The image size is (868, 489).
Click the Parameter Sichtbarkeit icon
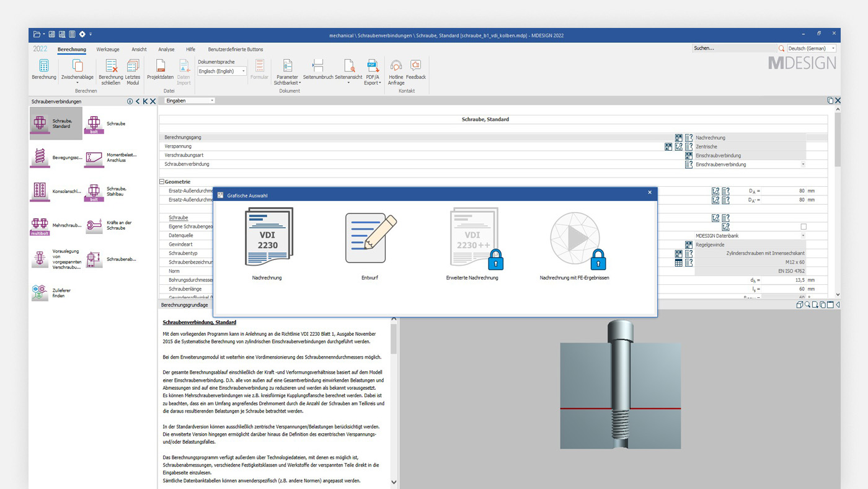[x=288, y=66]
